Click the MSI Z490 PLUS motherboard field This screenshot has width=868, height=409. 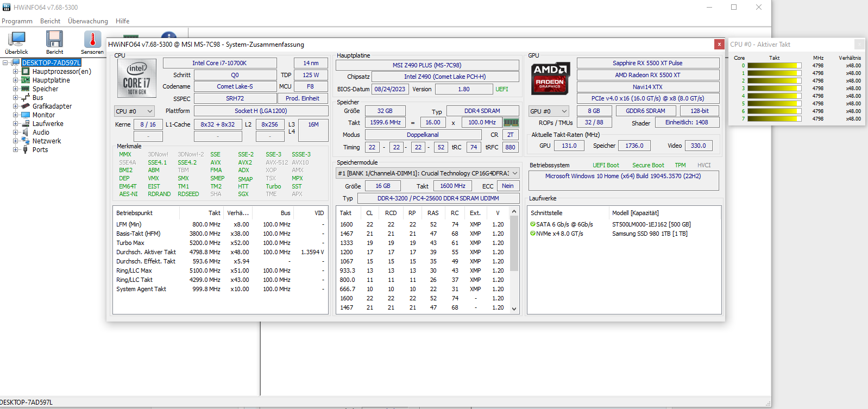click(427, 65)
